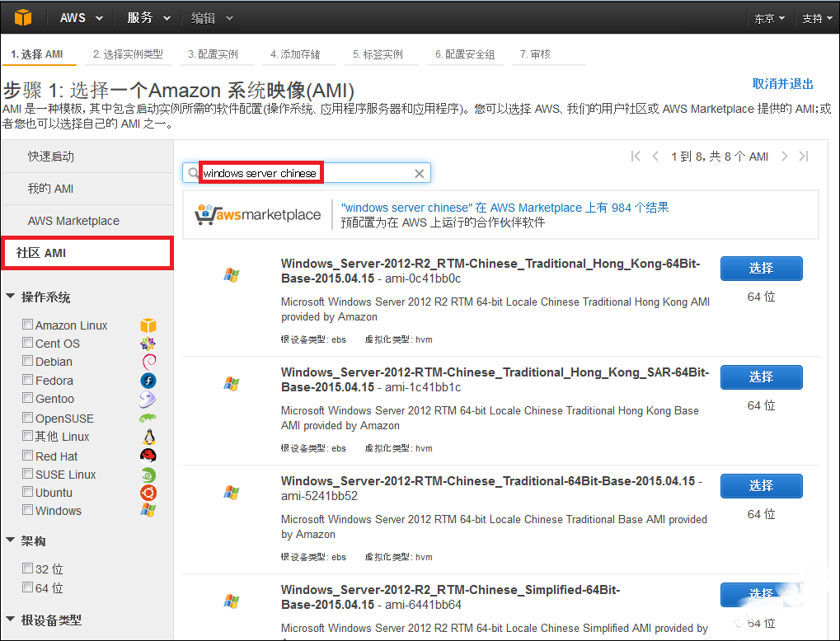Open the AWS dropdown menu
This screenshot has width=840, height=641.
coord(82,17)
